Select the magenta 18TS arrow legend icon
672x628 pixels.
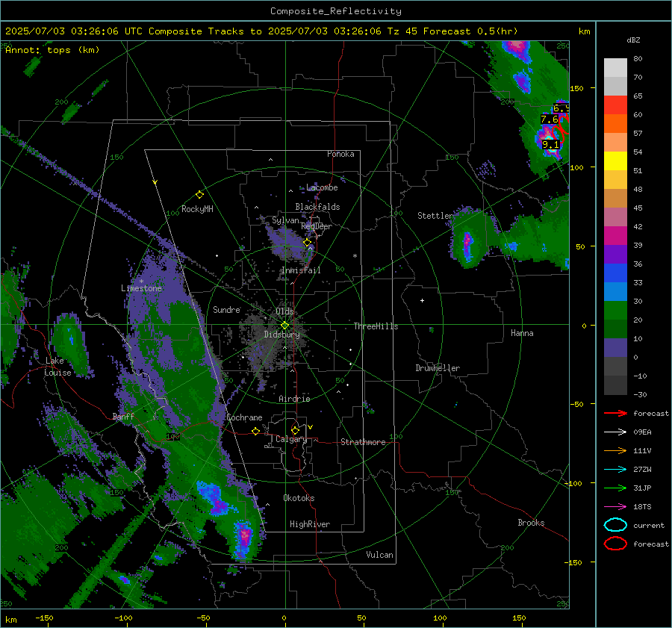tap(615, 507)
